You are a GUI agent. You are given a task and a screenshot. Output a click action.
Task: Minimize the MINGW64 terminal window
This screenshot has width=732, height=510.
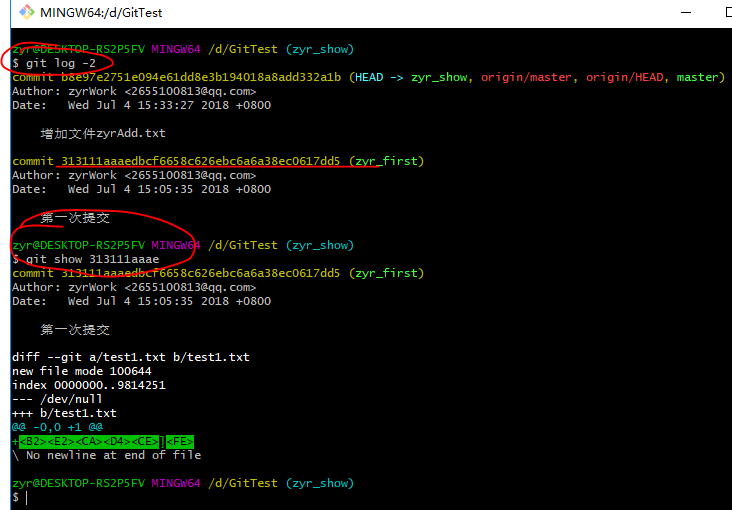[686, 13]
